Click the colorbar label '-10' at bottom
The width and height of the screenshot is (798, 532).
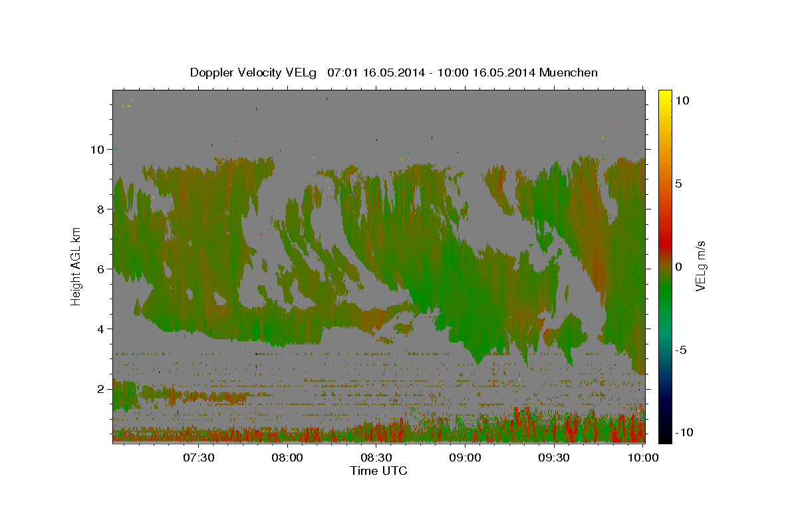pos(684,432)
